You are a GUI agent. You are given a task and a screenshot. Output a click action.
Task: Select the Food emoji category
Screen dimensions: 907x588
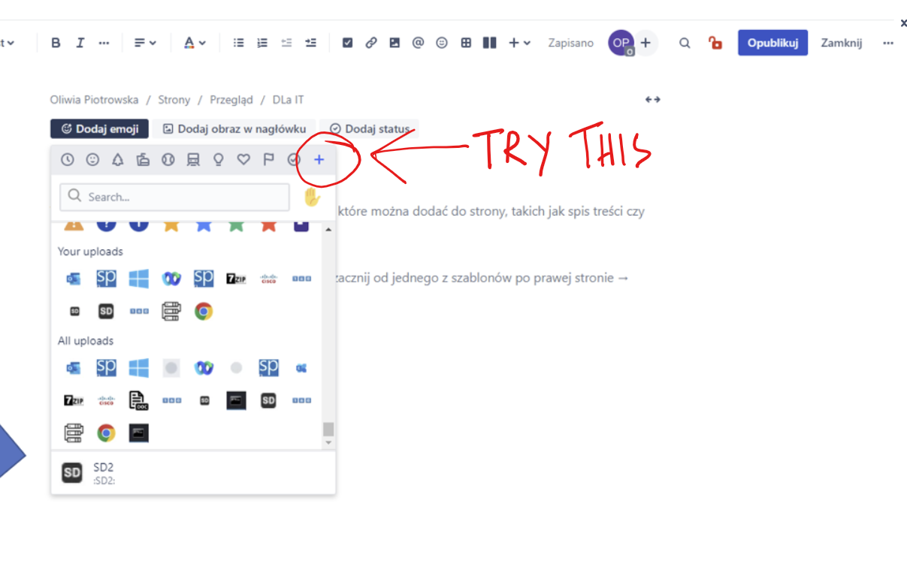tap(143, 159)
